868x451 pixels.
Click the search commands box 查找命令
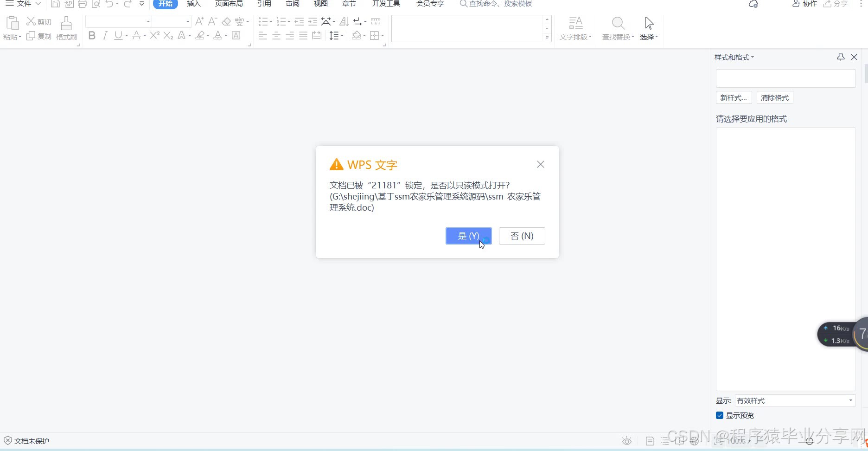(x=496, y=4)
